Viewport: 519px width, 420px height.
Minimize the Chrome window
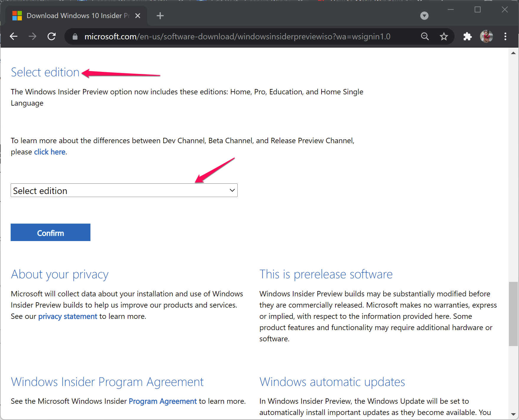coord(451,9)
